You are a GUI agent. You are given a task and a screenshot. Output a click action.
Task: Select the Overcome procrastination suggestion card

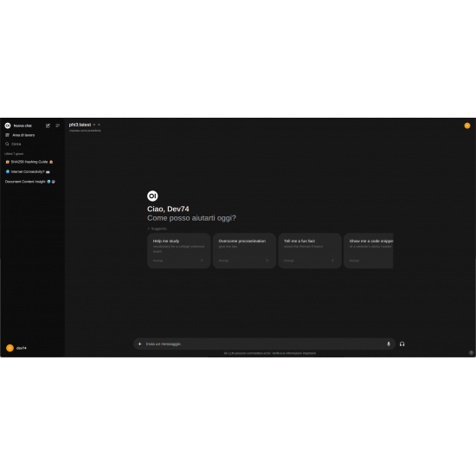coord(244,251)
